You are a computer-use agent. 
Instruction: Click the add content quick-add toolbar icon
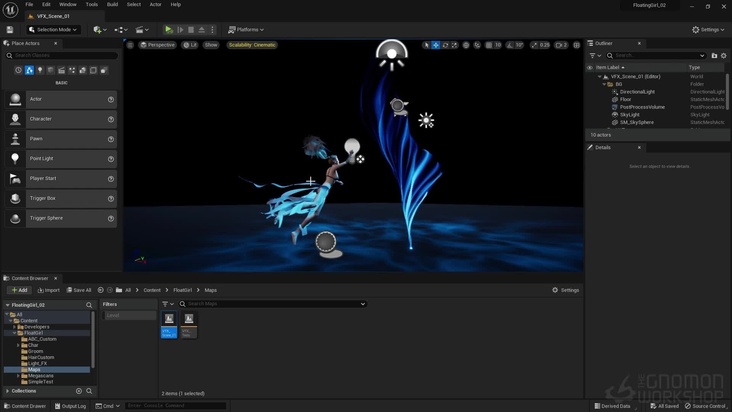(99, 30)
